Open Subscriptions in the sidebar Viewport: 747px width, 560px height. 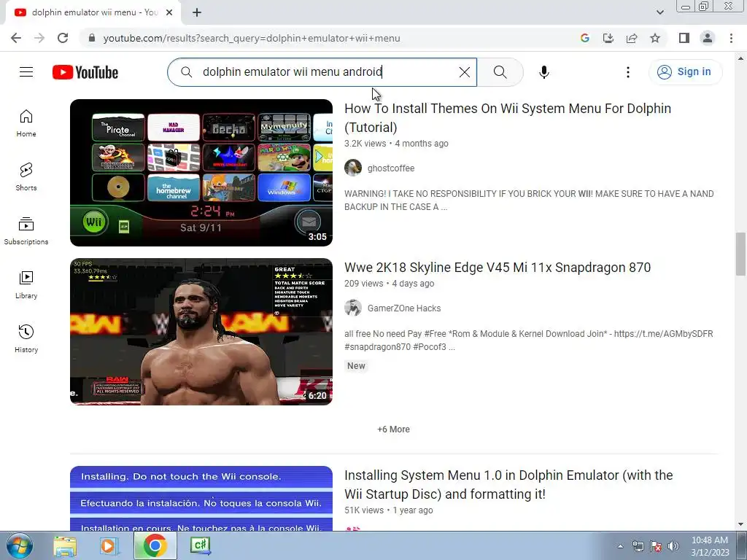click(x=26, y=231)
